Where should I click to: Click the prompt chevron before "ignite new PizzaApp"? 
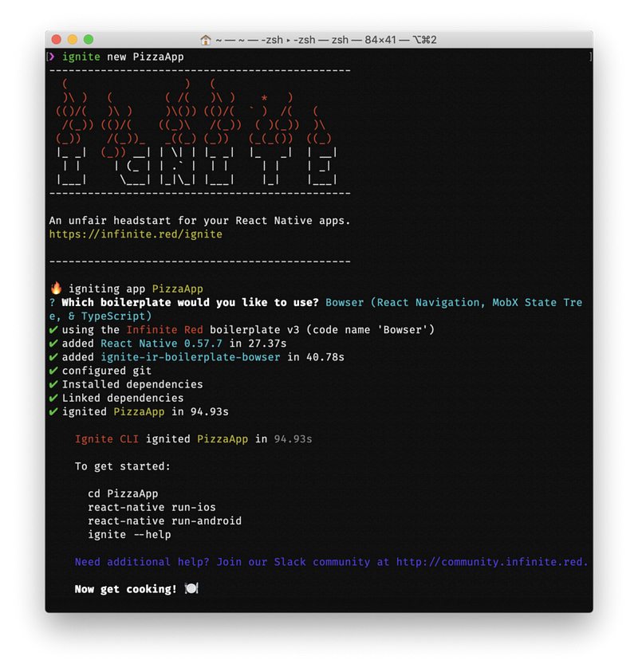pos(51,57)
